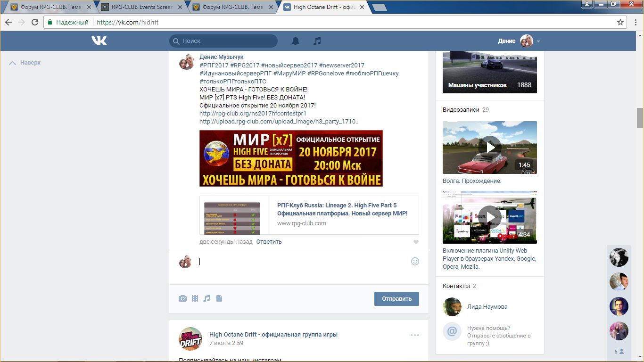Open rpg-club.org ns2017hfcontestpr1 link
The width and height of the screenshot is (644, 362).
click(x=253, y=114)
